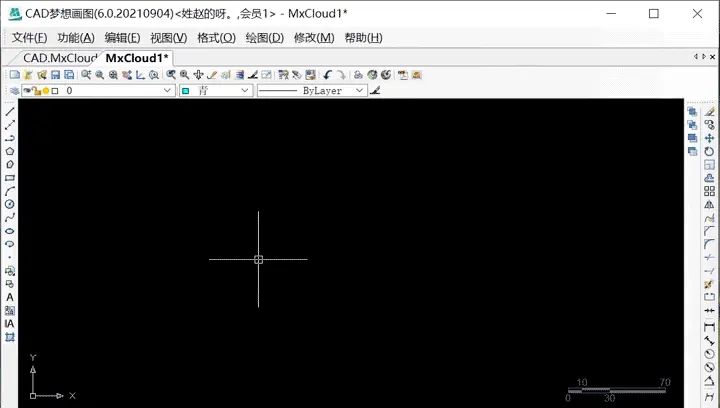Select the Line drawing tool
This screenshot has height=408, width=720.
(10, 112)
